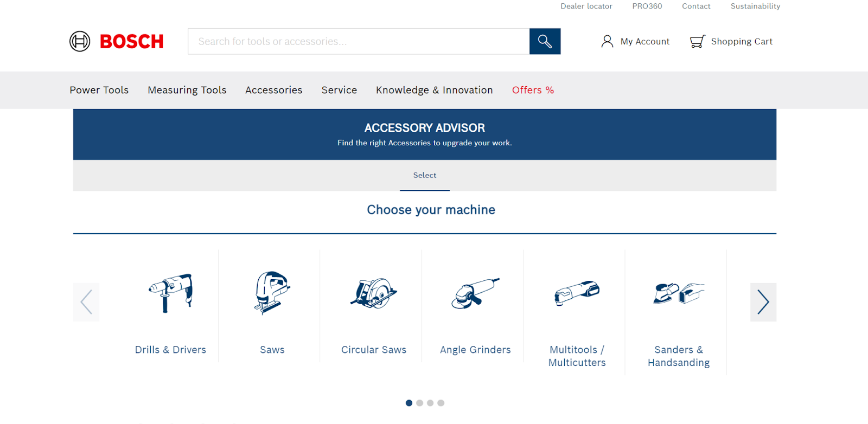Click Sanders & Handsanding label

[679, 356]
